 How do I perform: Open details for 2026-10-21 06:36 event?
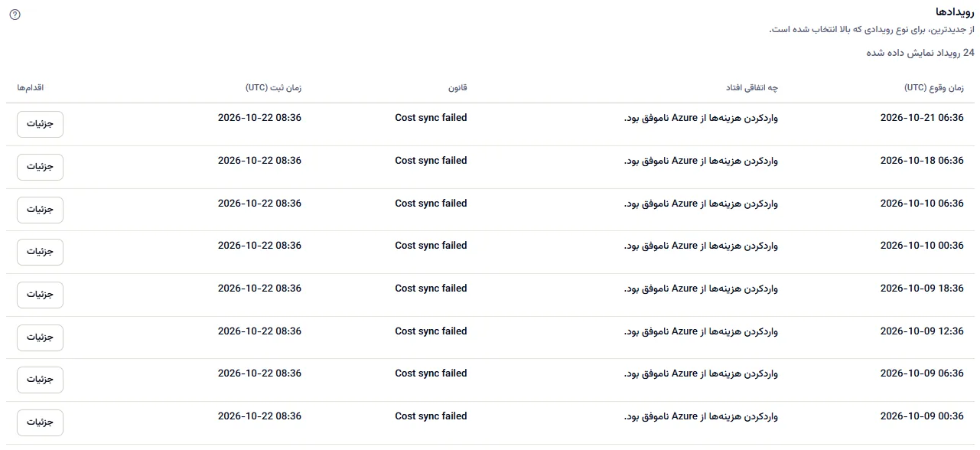(x=40, y=124)
